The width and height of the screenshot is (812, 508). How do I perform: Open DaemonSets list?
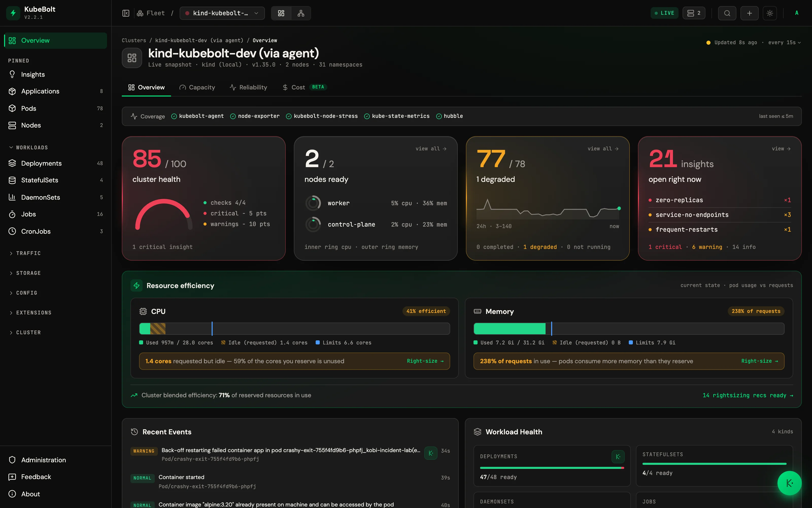[x=55, y=197]
